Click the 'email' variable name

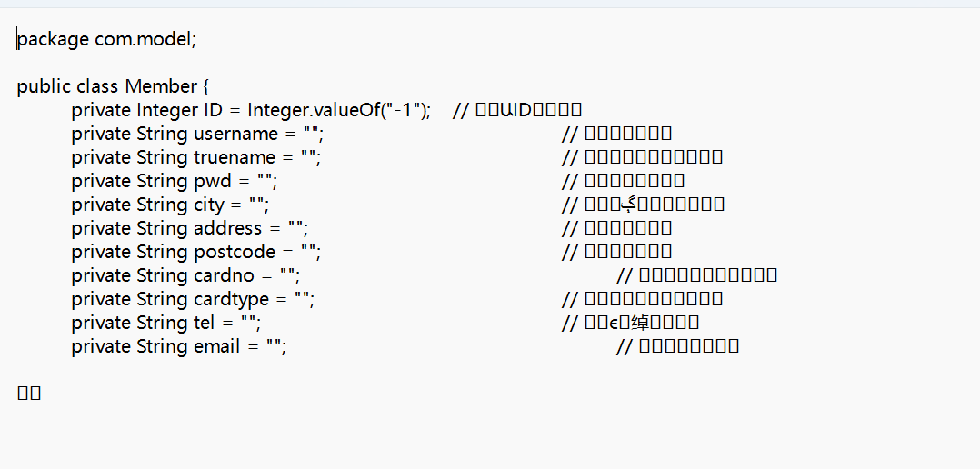(217, 346)
